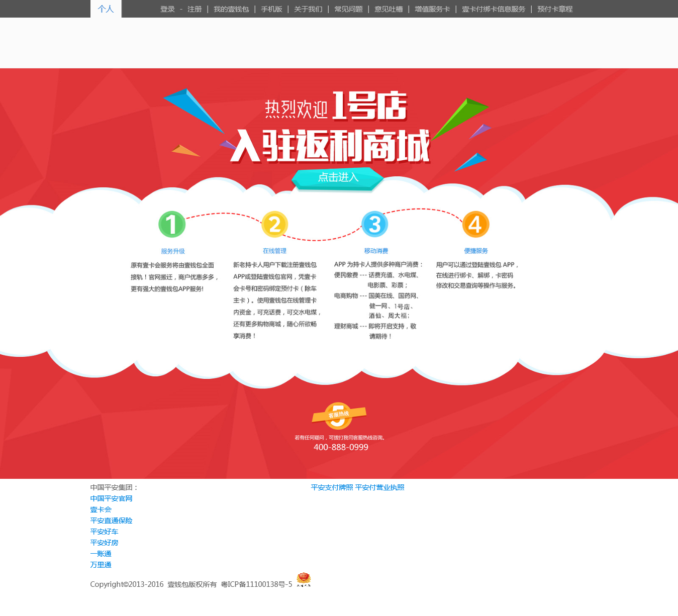Click the green step 1 circle icon
The width and height of the screenshot is (678, 616).
click(x=172, y=224)
